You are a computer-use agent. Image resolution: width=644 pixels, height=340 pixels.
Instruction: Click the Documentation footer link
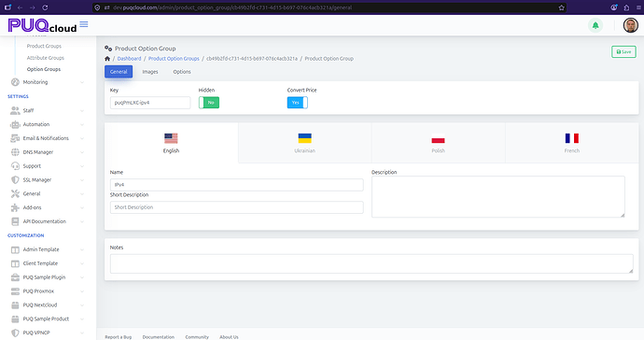pyautogui.click(x=159, y=337)
